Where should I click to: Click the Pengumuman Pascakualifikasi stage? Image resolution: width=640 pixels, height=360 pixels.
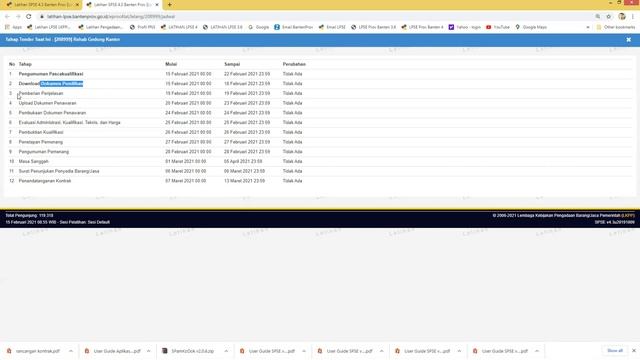tap(51, 74)
